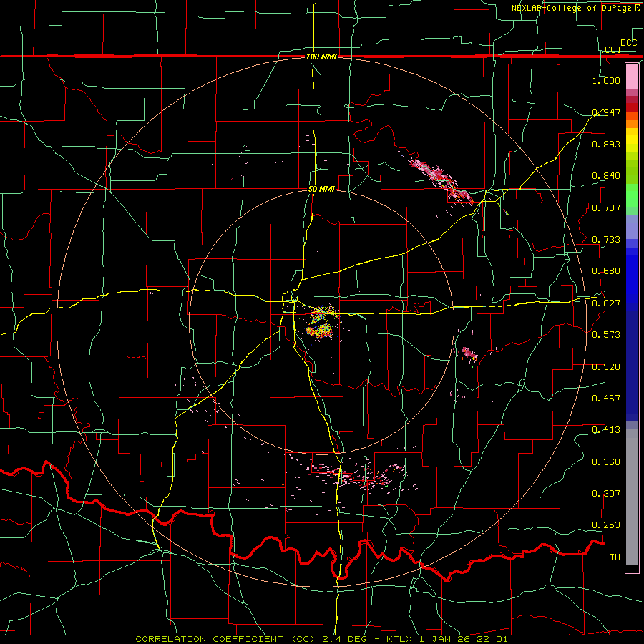Pick the pink segment of color scale

(632, 76)
